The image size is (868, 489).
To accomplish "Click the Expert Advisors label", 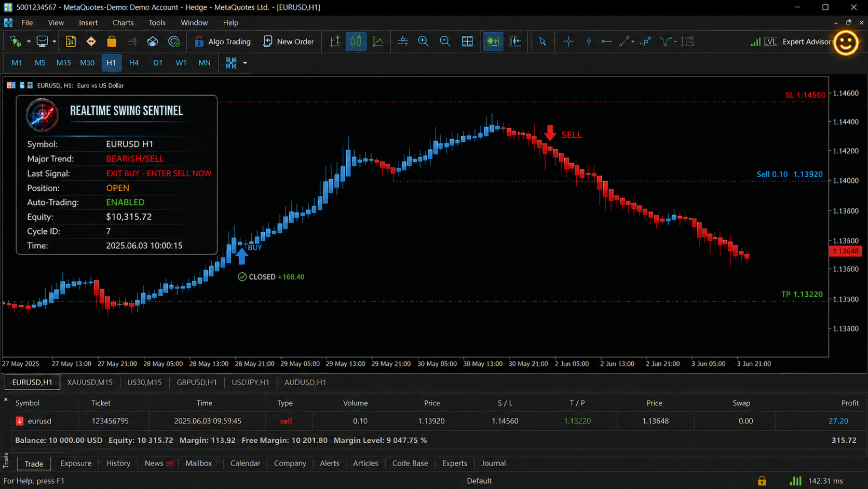I will coord(807,42).
